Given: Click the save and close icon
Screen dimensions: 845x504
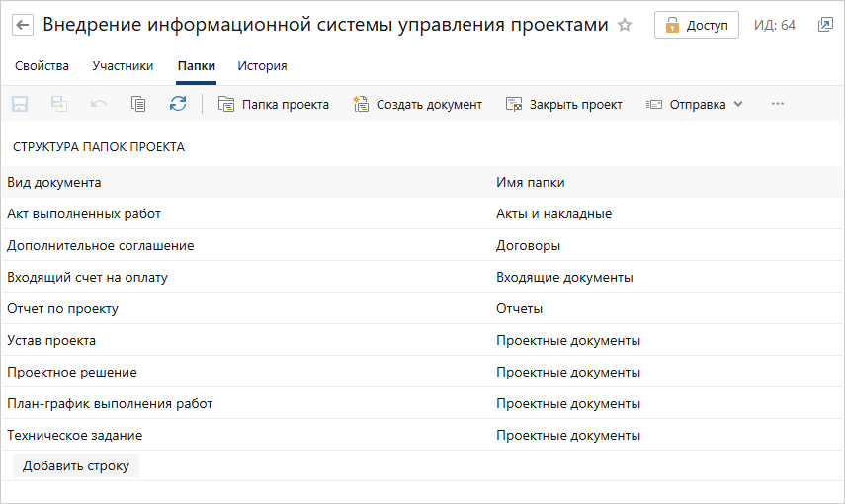Looking at the screenshot, I should click(x=59, y=104).
